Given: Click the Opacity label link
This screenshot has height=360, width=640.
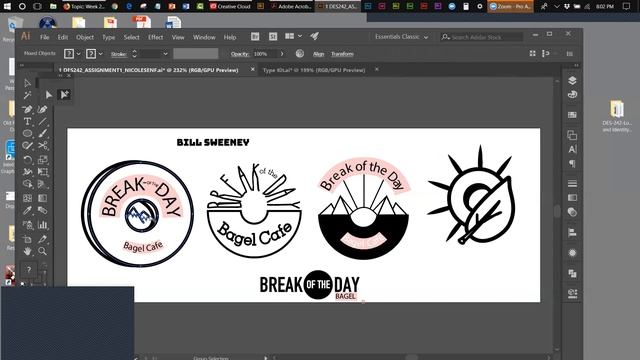Looking at the screenshot, I should [240, 54].
